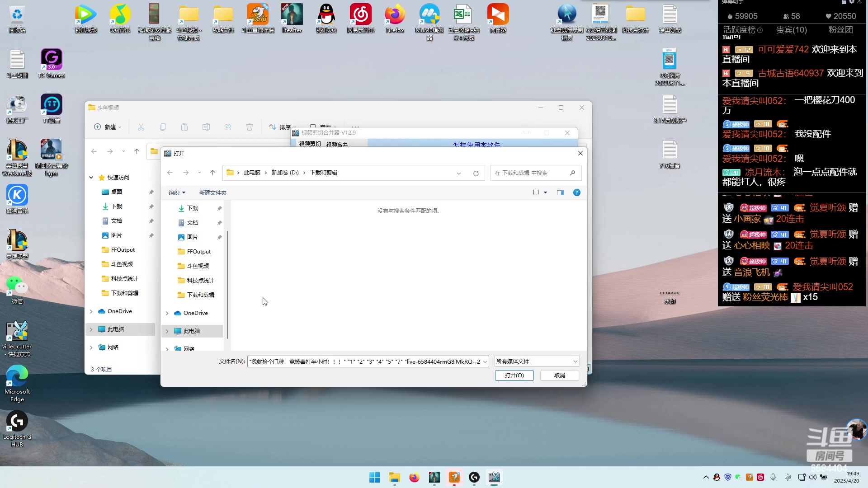This screenshot has height=488, width=868.
Task: Expand the OneDrive node in the dialog tree
Action: 167,313
